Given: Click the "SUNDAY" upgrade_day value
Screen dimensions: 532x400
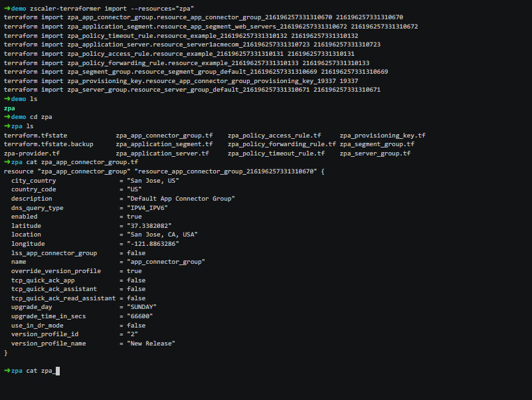Looking at the screenshot, I should click(142, 306).
